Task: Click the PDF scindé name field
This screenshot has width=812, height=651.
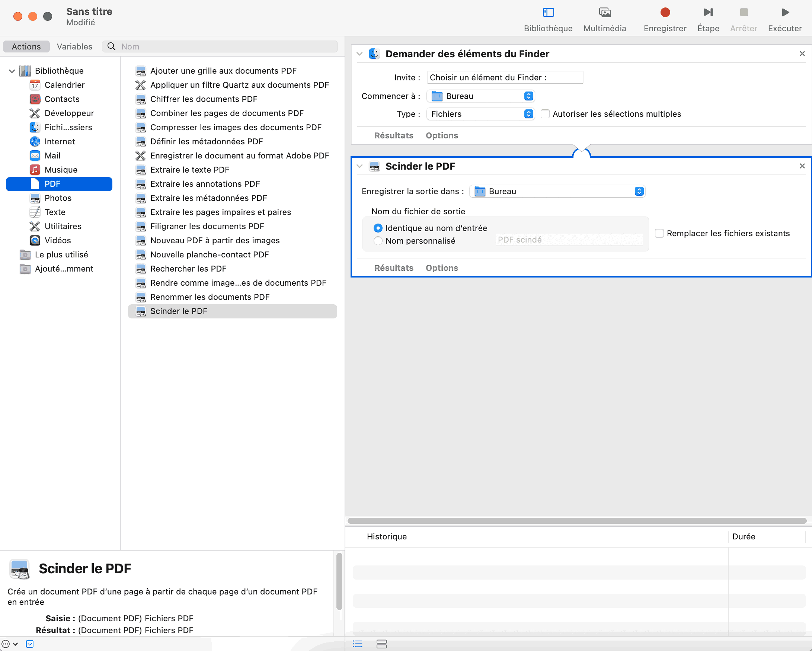Action: point(569,240)
